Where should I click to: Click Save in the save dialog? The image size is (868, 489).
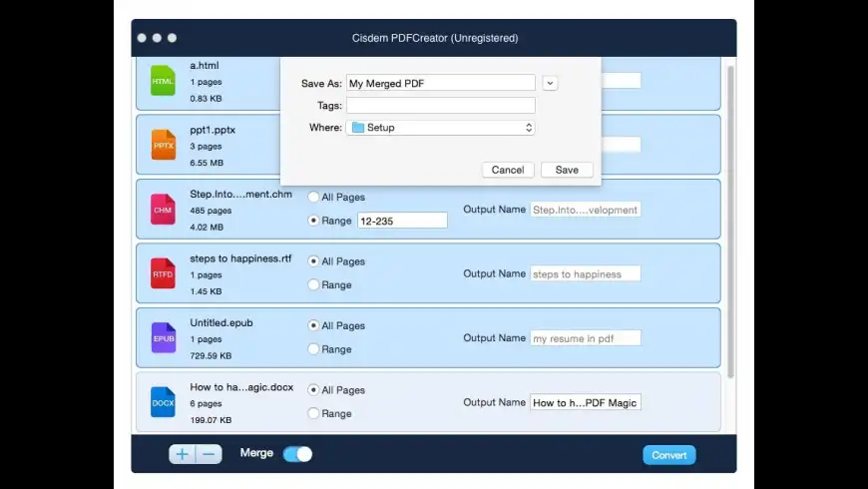tap(567, 170)
